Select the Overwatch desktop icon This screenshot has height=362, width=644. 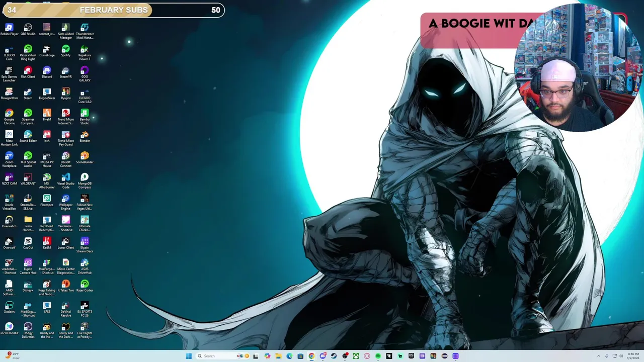[x=9, y=222]
